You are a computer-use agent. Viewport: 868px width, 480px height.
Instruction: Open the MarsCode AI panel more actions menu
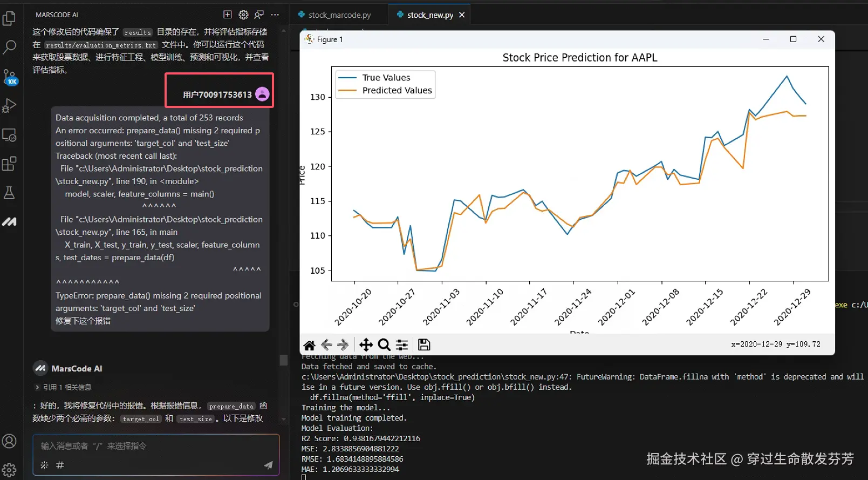point(275,15)
